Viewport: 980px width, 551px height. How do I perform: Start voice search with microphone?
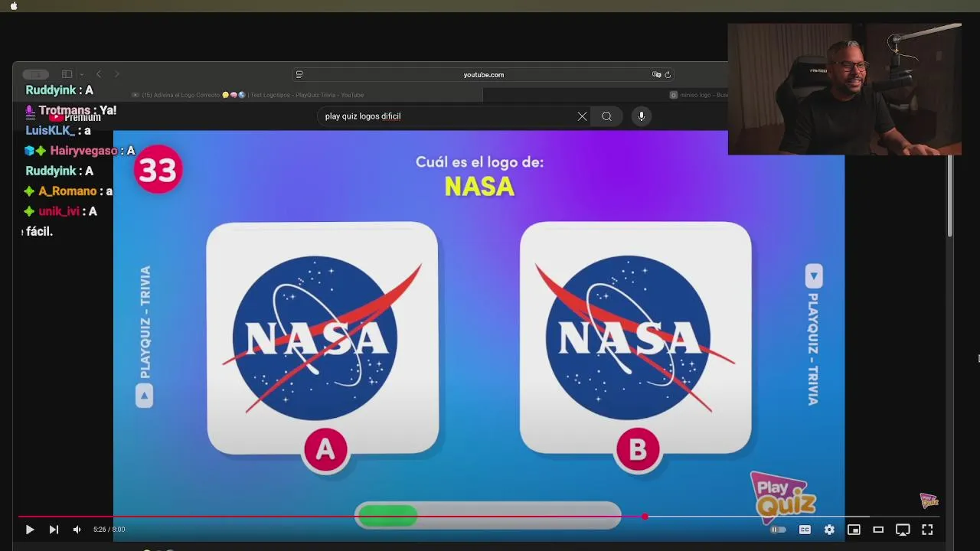point(642,116)
